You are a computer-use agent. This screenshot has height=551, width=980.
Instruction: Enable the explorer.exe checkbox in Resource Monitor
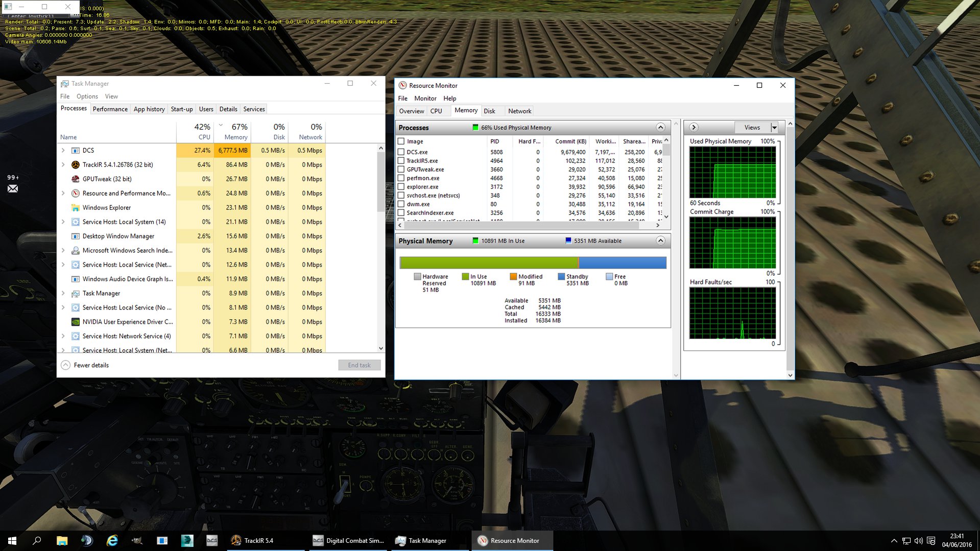pos(401,186)
